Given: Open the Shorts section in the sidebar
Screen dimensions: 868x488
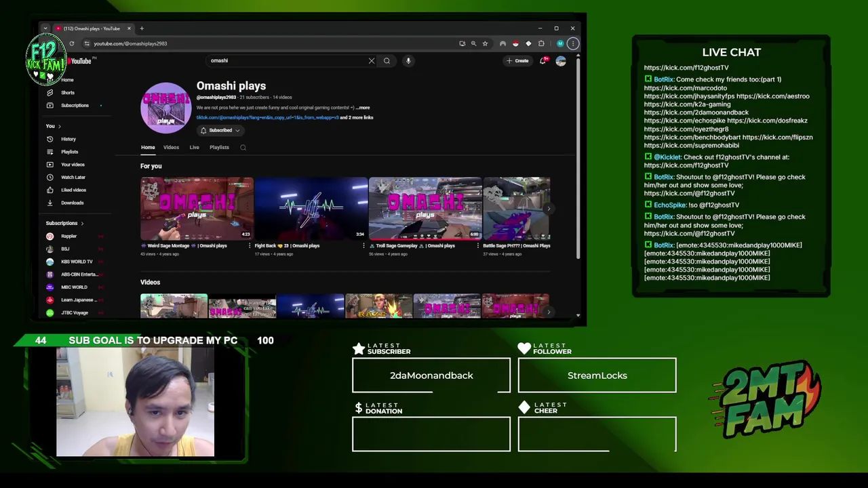Looking at the screenshot, I should [67, 92].
